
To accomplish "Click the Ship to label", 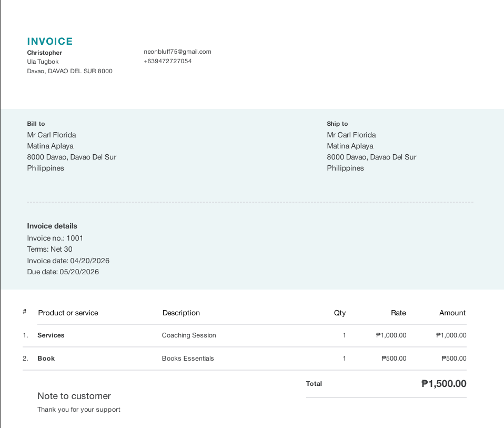I will point(337,124).
